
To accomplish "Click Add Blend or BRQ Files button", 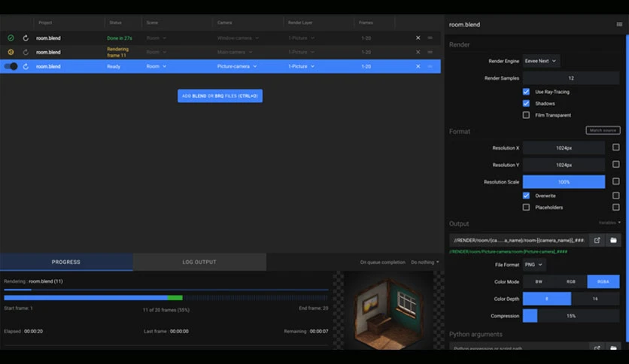I will click(x=220, y=96).
